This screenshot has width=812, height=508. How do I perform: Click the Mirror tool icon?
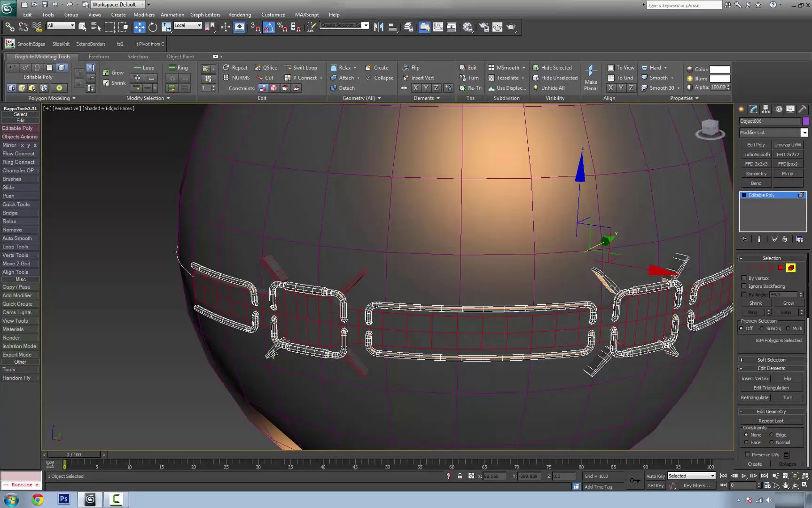tap(378, 27)
